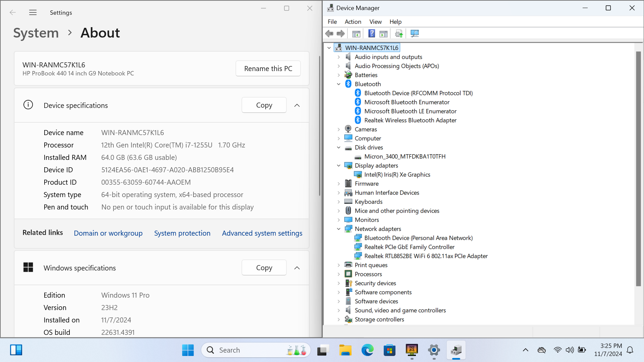644x362 pixels.
Task: Show hidden tray icons chevron
Action: click(x=526, y=350)
